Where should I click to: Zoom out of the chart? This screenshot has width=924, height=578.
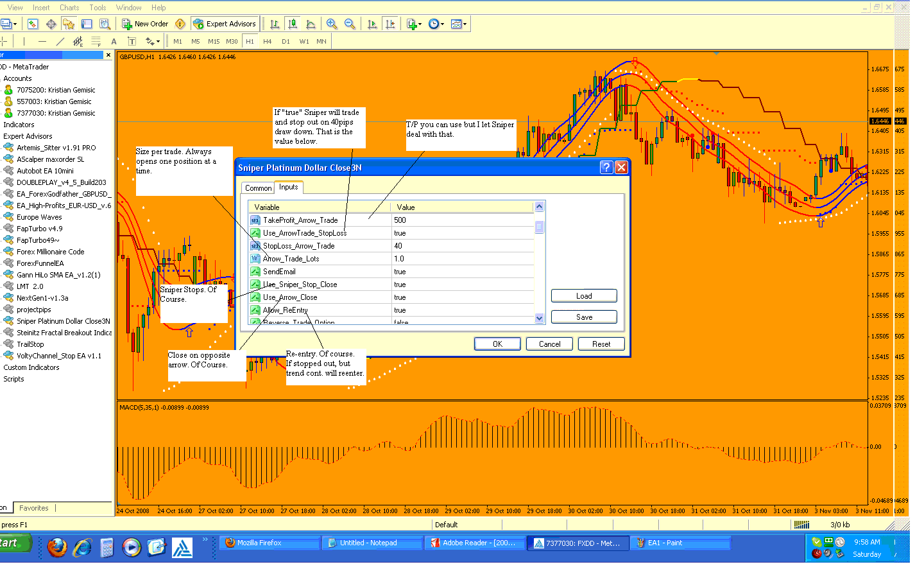[350, 24]
